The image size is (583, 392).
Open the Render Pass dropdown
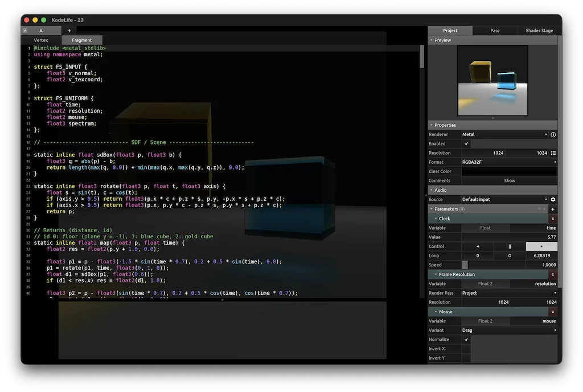[x=510, y=293]
